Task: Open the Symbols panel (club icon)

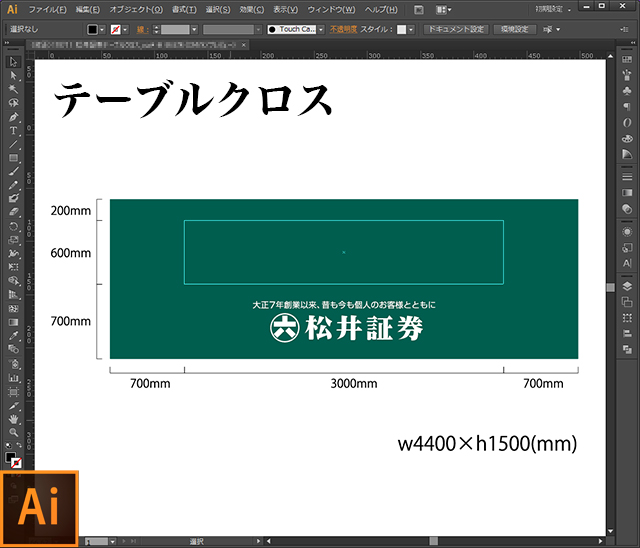Action: point(627,91)
